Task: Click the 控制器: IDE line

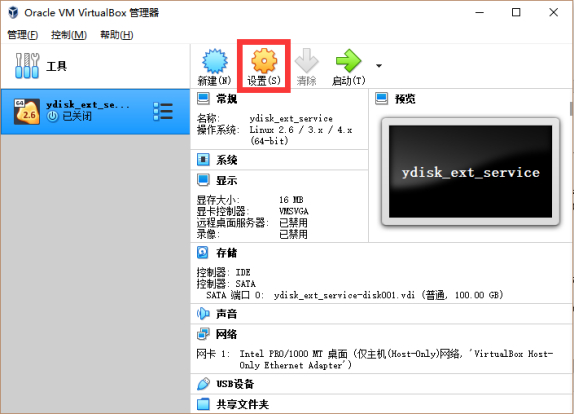Action: [x=224, y=272]
